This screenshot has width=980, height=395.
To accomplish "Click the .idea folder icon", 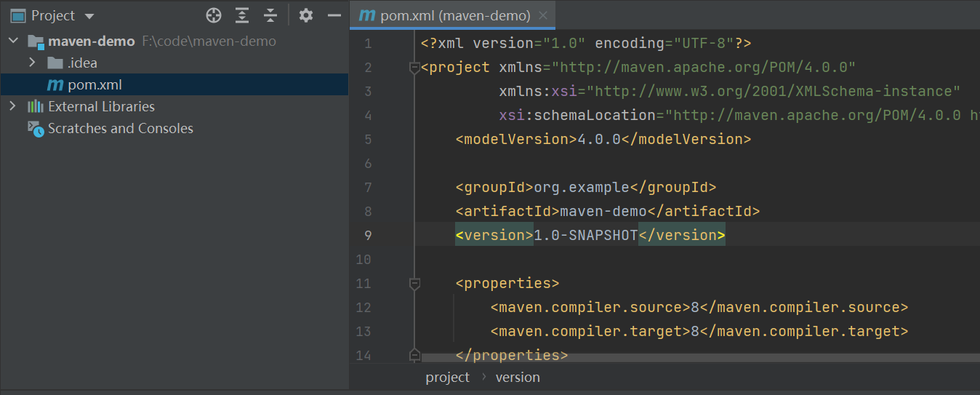I will coord(55,63).
